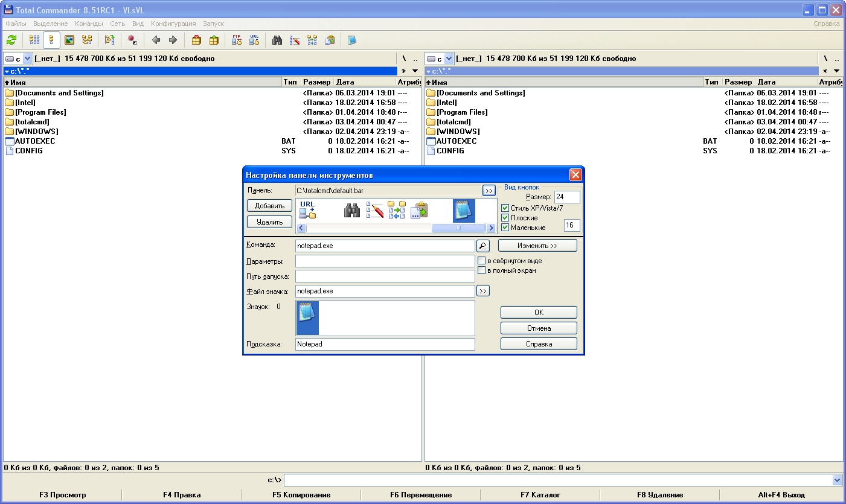Select highlighted Notepad icon in dialog preview
This screenshot has width=846, height=504.
pos(464,211)
